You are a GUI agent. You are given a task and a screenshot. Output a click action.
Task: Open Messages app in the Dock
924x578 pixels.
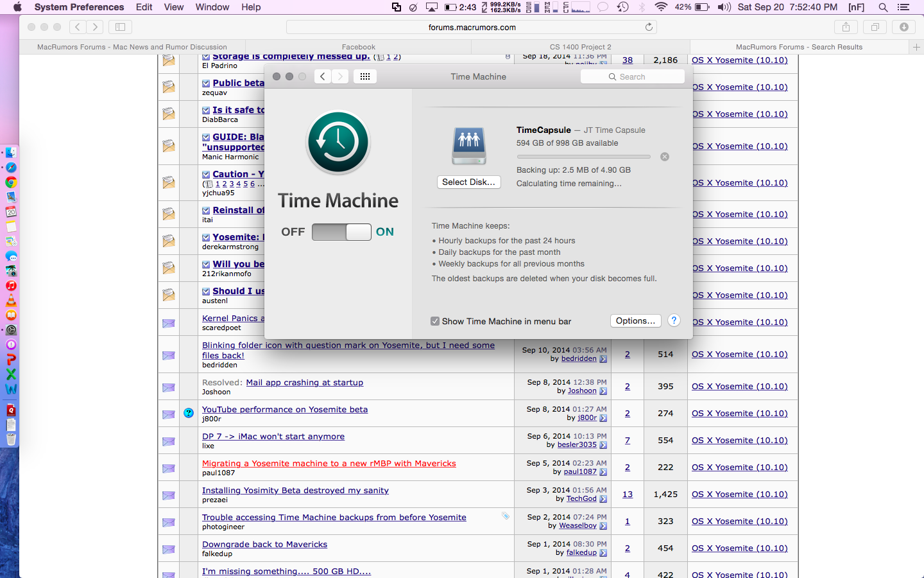click(x=11, y=256)
